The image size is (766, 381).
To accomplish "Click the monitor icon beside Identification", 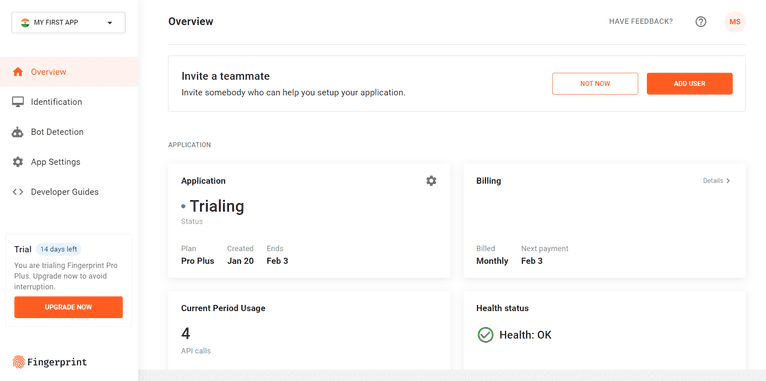I will (x=18, y=102).
